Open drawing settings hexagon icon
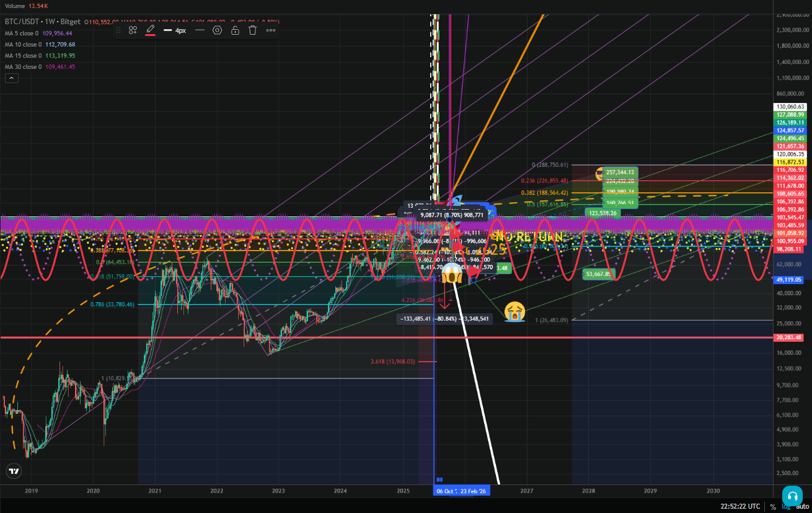The image size is (812, 513). click(217, 30)
